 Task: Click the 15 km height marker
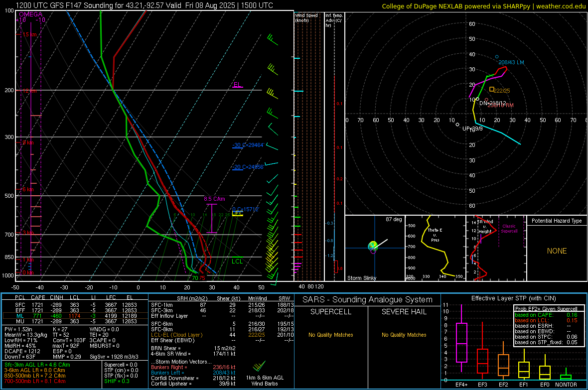[x=29, y=34]
